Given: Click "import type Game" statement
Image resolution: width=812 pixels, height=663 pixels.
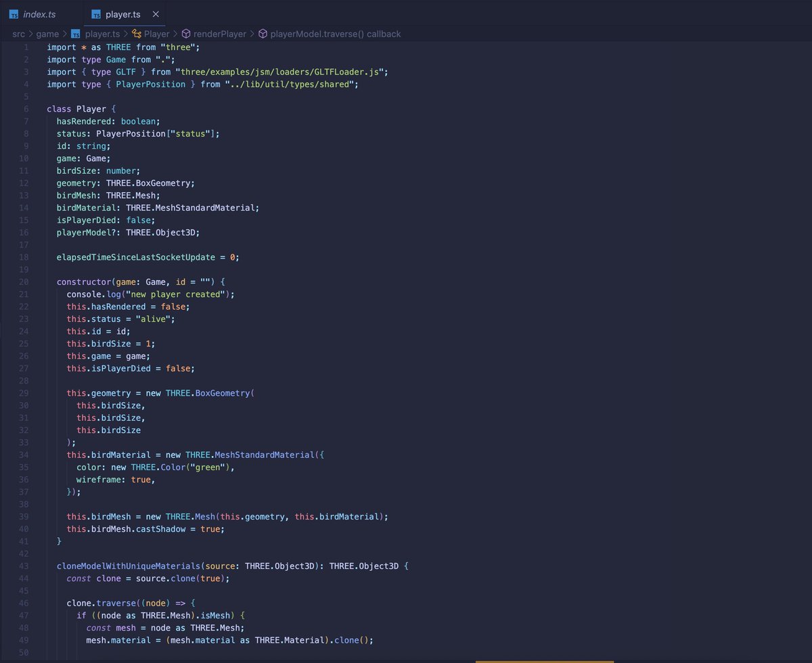Looking at the screenshot, I should coord(87,60).
